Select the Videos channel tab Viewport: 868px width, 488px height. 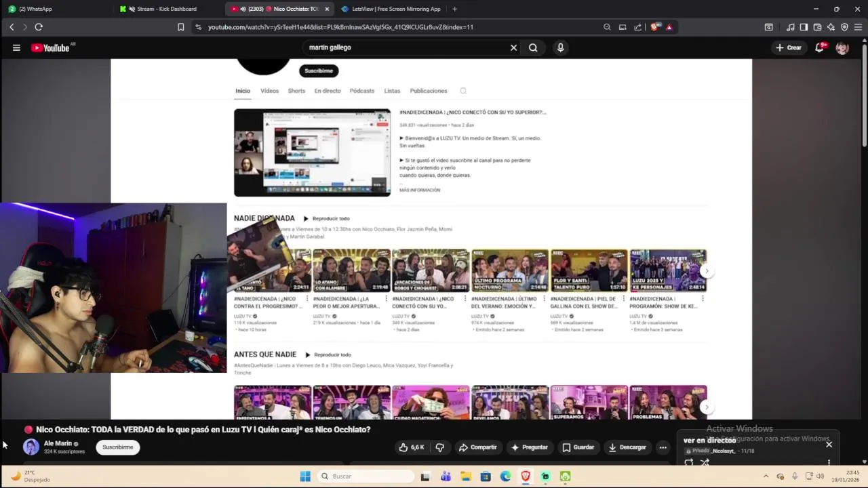pyautogui.click(x=269, y=91)
